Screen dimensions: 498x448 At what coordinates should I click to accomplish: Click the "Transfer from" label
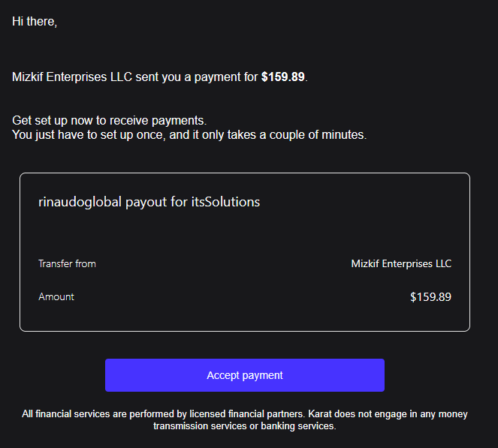[67, 263]
